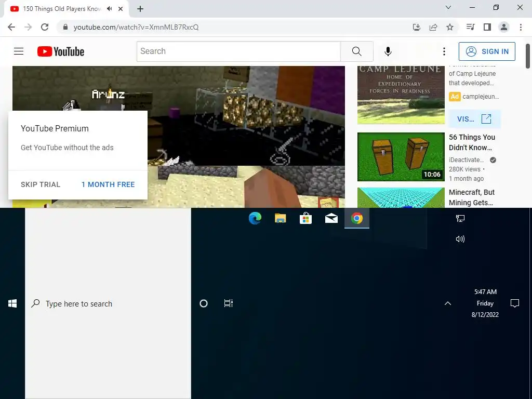Viewport: 532px width, 399px height.
Task: Open notification action center icon
Action: tap(515, 303)
